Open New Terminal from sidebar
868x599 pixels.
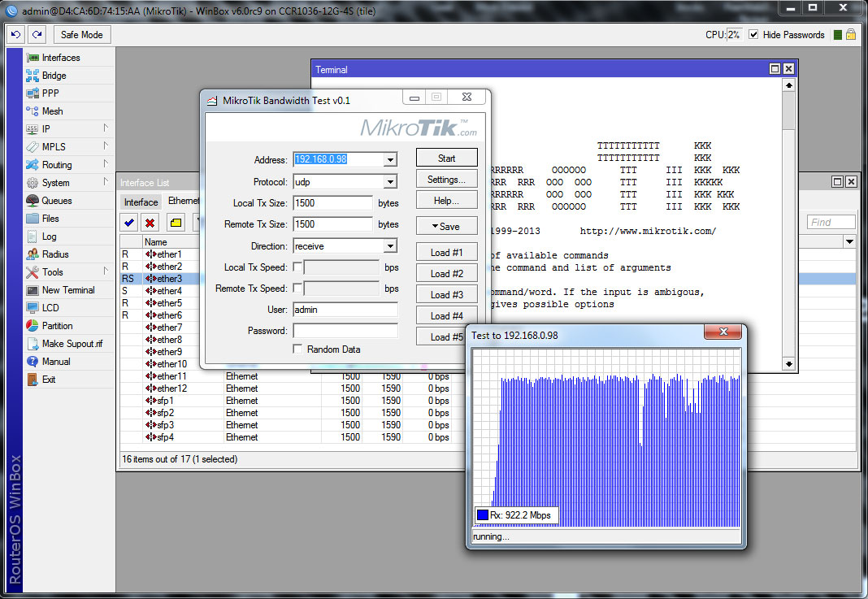click(67, 290)
